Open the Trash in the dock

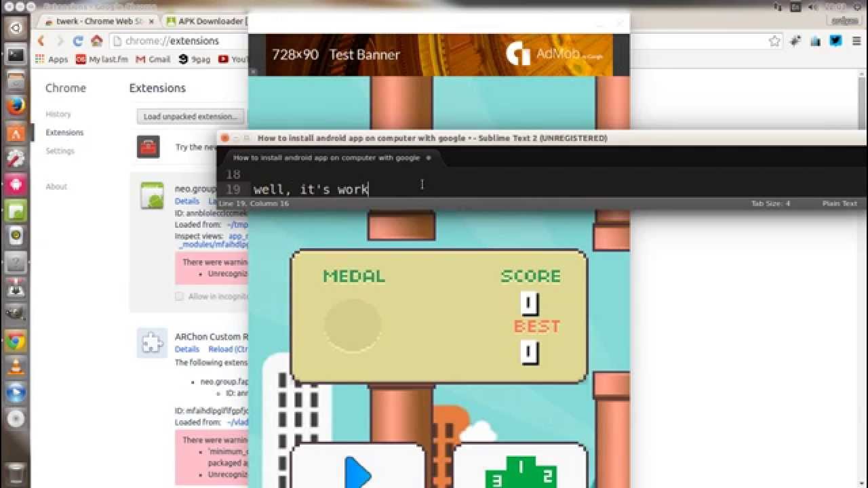[16, 472]
